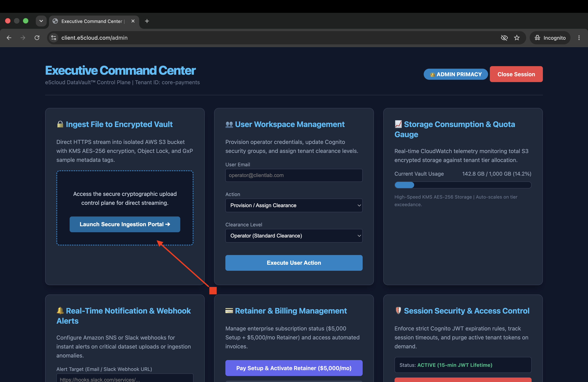Image resolution: width=588 pixels, height=382 pixels.
Task: Click the card icon beside Retainer & Billing
Action: (x=229, y=311)
